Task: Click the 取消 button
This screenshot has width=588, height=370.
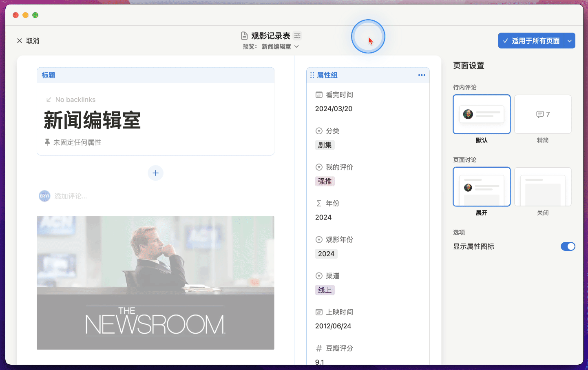Action: point(28,41)
